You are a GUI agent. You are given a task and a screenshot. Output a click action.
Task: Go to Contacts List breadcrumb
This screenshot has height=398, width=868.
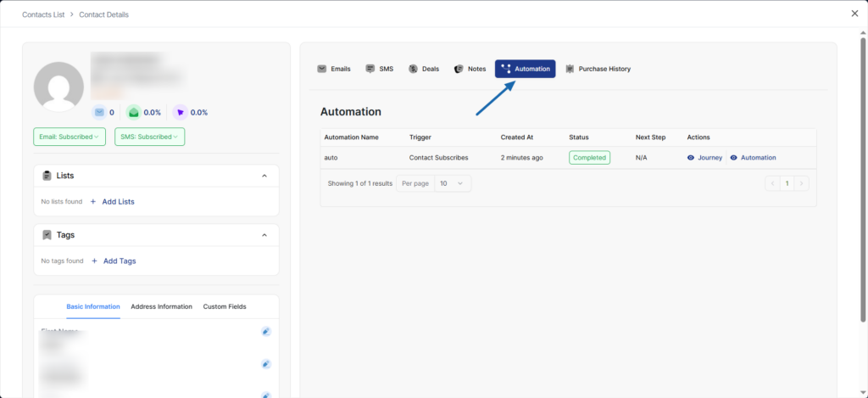(x=46, y=14)
